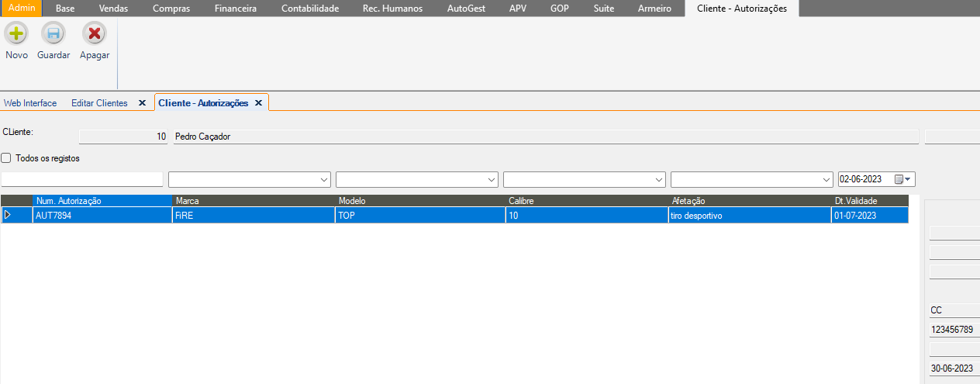This screenshot has width=980, height=384.
Task: Expand the Calibre filter dropdown
Action: click(x=659, y=179)
